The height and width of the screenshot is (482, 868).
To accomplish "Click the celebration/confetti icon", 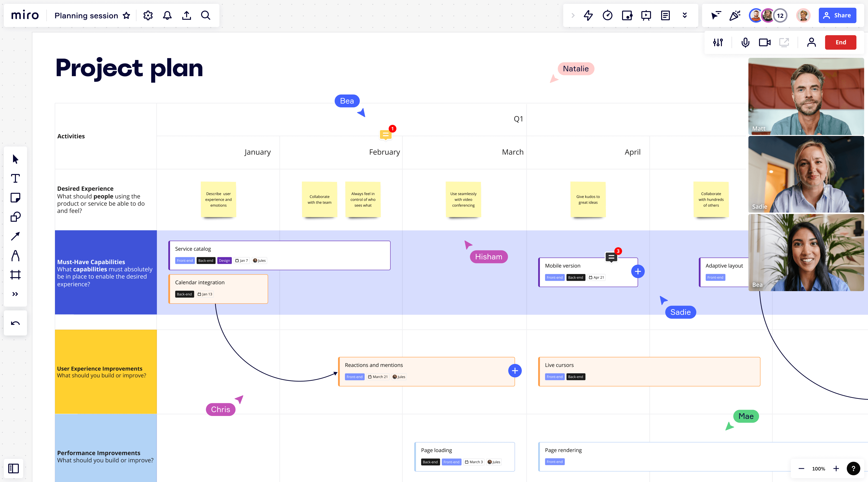I will [735, 15].
